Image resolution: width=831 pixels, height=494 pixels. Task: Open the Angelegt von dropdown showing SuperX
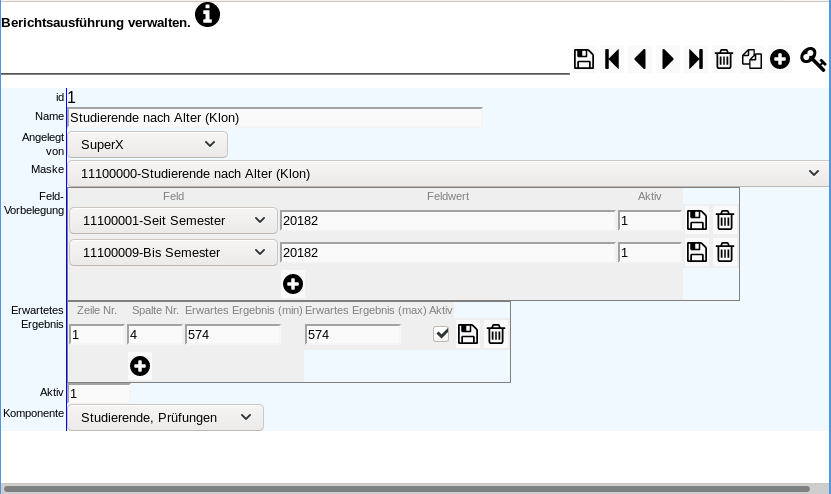[148, 144]
